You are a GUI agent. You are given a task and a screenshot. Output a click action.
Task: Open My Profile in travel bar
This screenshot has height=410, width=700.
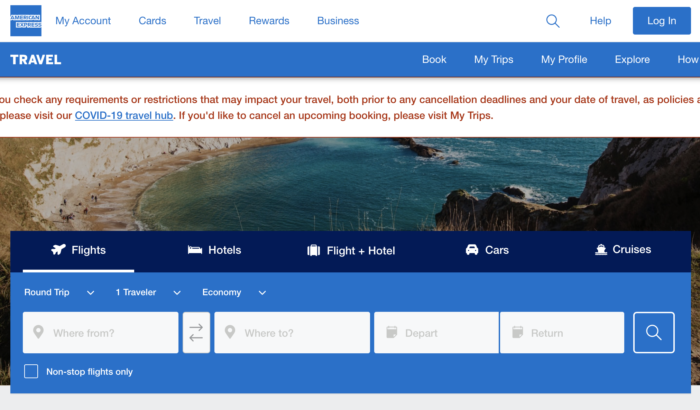click(x=564, y=59)
